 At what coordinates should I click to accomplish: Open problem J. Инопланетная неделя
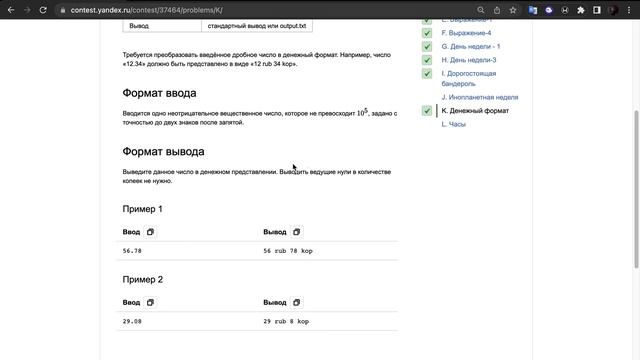(480, 97)
